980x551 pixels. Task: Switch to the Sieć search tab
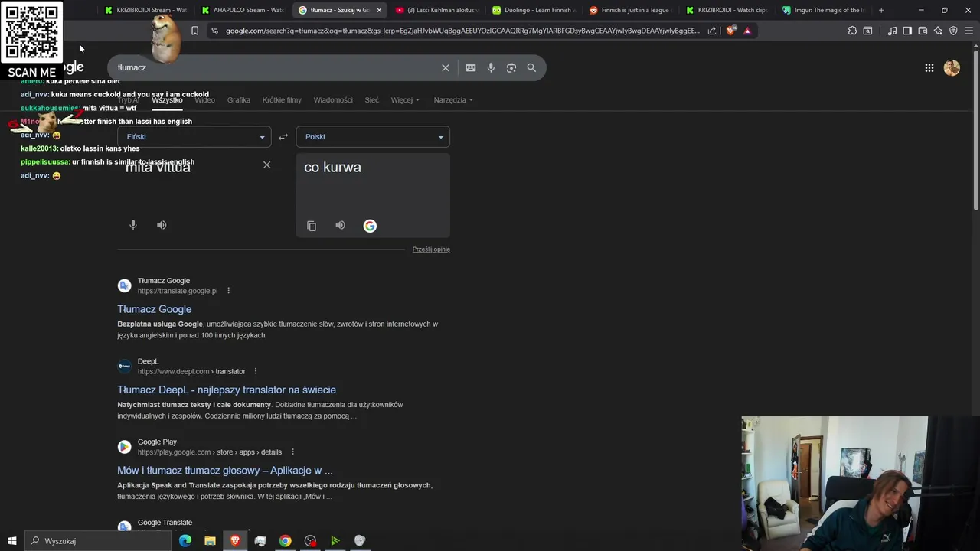point(372,99)
